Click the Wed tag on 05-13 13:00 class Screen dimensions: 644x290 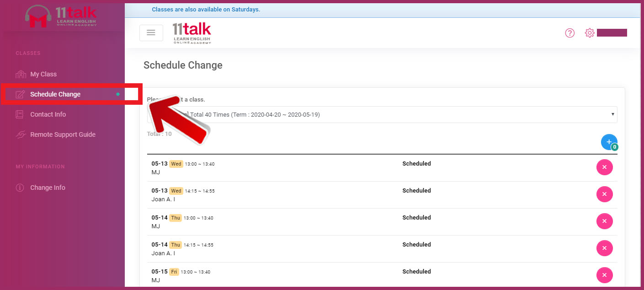tap(176, 164)
